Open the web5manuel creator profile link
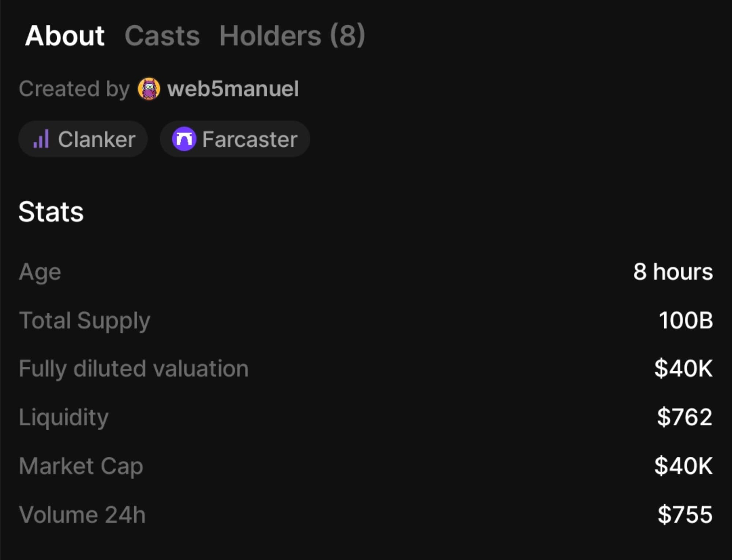 tap(233, 89)
